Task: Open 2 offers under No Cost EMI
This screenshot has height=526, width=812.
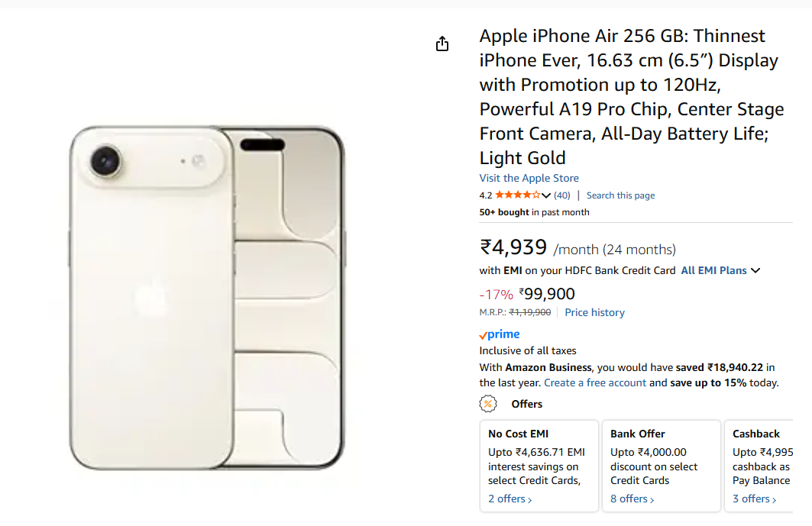Action: (510, 499)
